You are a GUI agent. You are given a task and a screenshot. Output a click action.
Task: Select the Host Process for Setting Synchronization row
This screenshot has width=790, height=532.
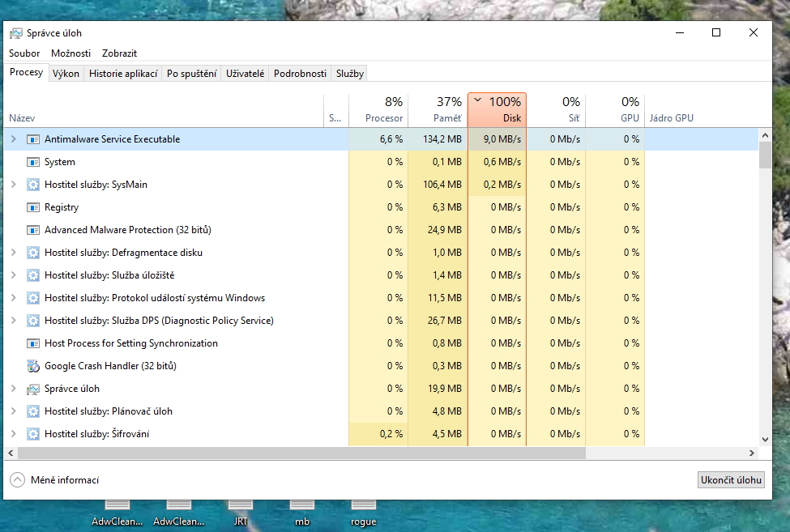coord(130,343)
